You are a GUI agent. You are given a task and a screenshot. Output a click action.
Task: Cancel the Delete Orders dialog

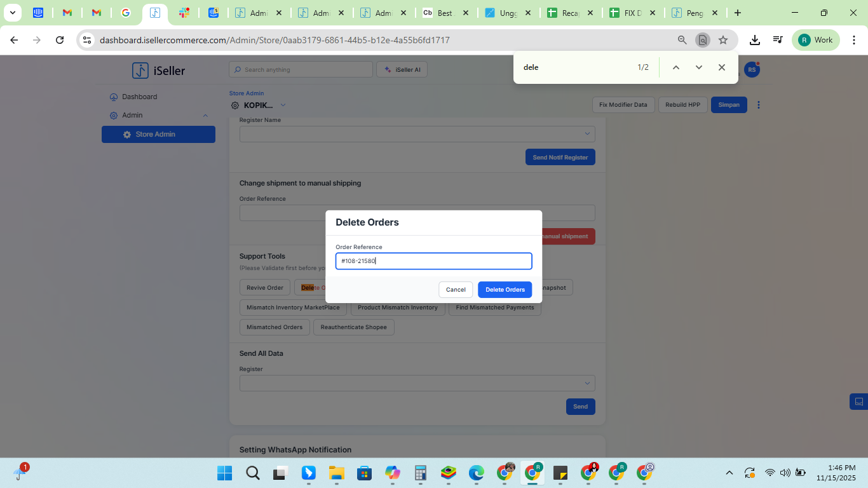(456, 290)
